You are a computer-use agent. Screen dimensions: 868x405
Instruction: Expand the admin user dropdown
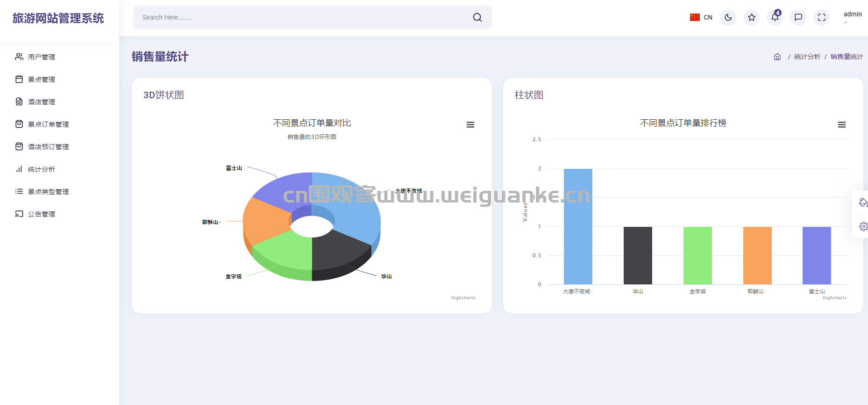tap(852, 17)
